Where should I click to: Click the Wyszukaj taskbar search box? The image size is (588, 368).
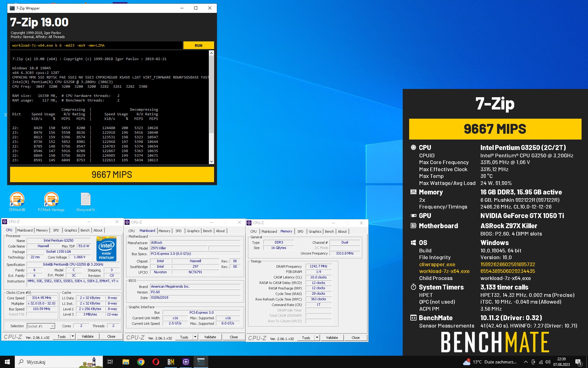click(x=59, y=362)
